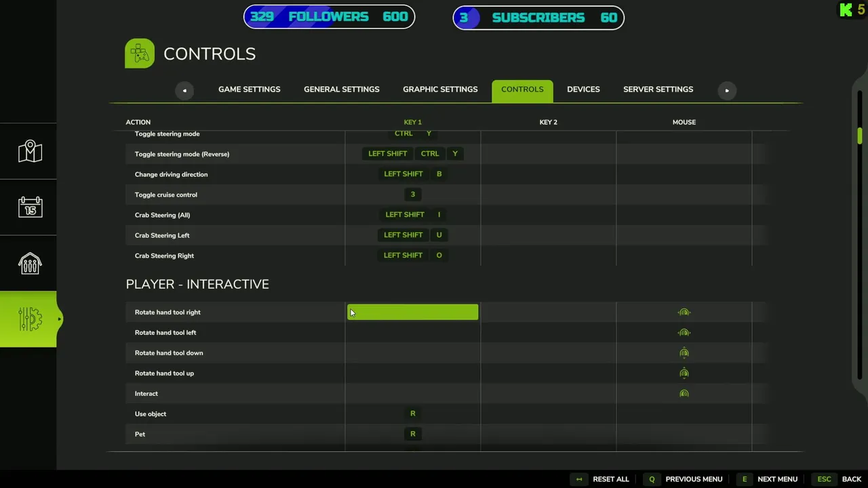
Task: Click the 'Key 1' column header
Action: (x=412, y=122)
